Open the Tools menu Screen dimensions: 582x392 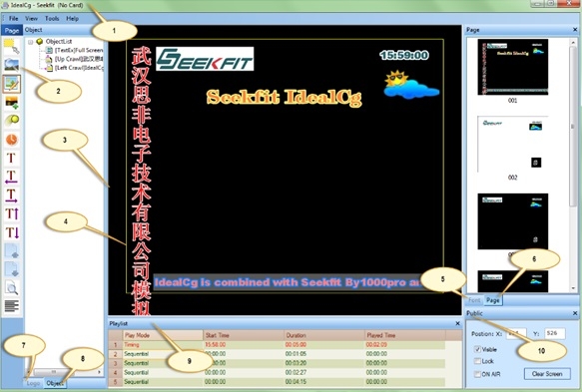(x=52, y=18)
